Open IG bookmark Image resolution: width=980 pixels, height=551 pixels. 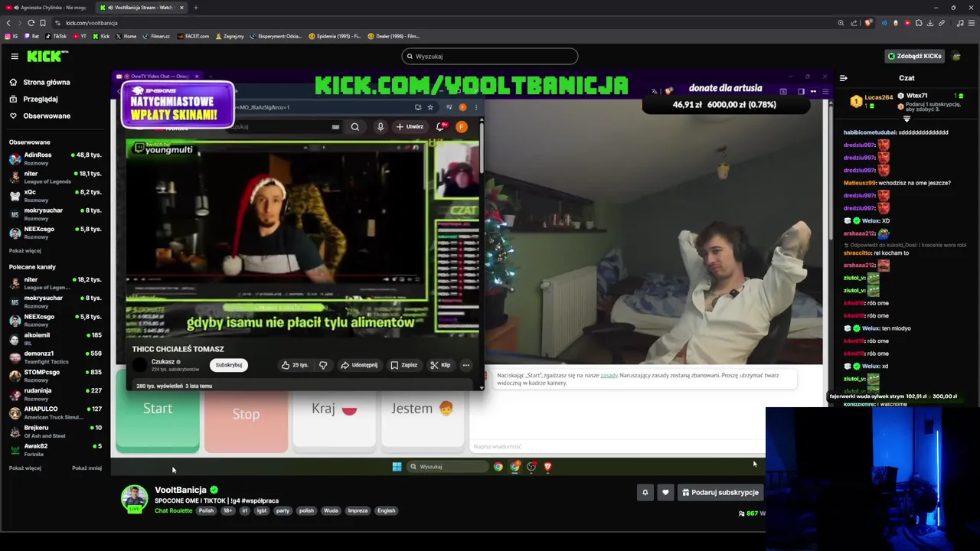[11, 36]
